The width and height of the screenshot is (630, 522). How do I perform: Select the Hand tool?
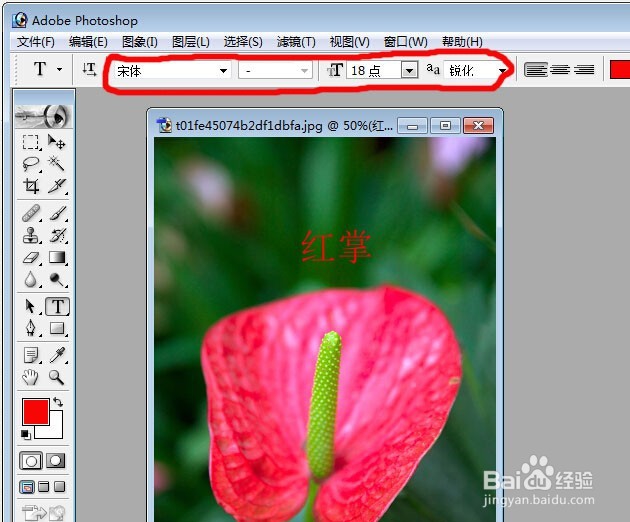coord(31,377)
